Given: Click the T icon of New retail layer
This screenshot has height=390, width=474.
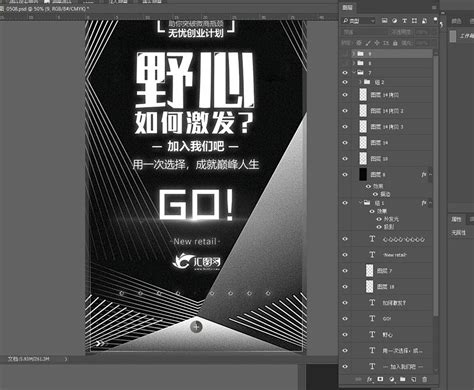Looking at the screenshot, I should click(x=372, y=255).
